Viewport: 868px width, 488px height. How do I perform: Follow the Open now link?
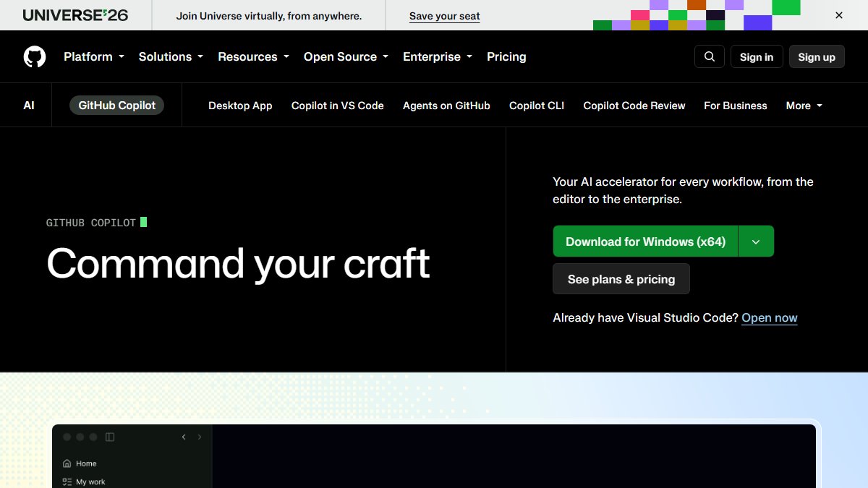coord(770,317)
